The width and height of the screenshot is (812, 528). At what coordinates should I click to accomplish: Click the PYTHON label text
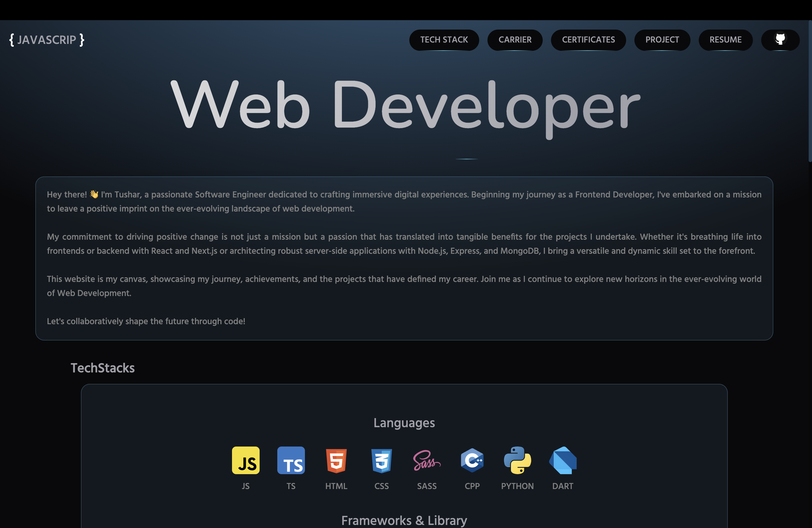(x=518, y=486)
